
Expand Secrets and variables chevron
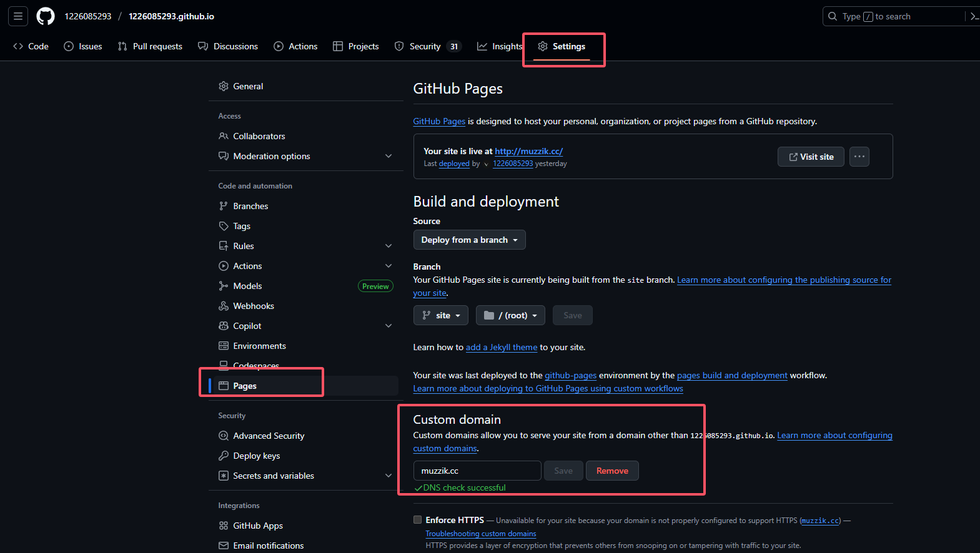point(389,476)
